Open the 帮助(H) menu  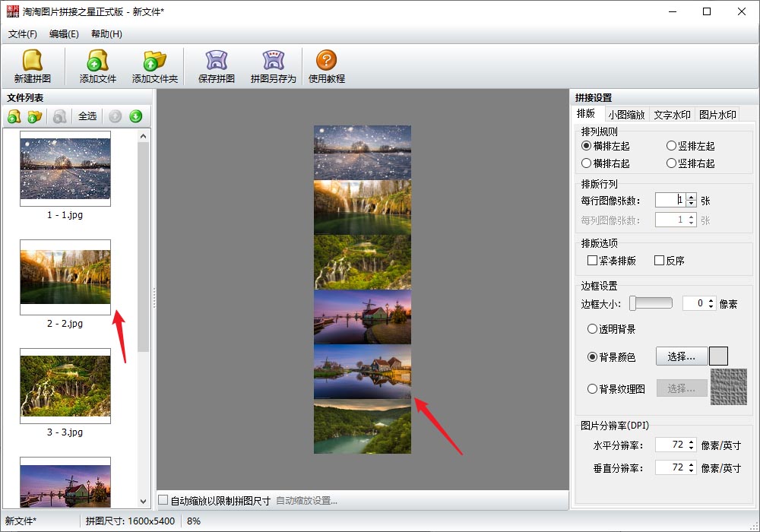click(106, 34)
